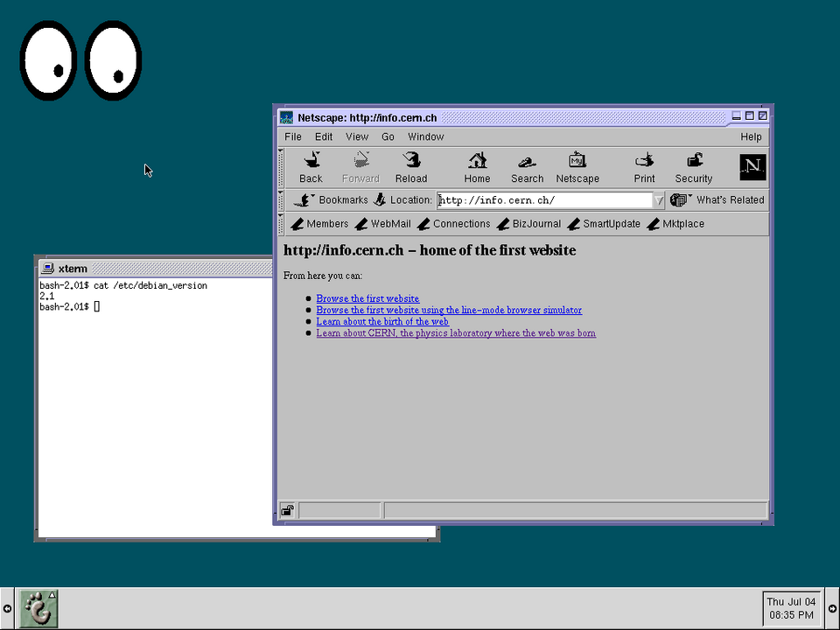Click the page heading 'home of the first website'

pyautogui.click(x=498, y=250)
